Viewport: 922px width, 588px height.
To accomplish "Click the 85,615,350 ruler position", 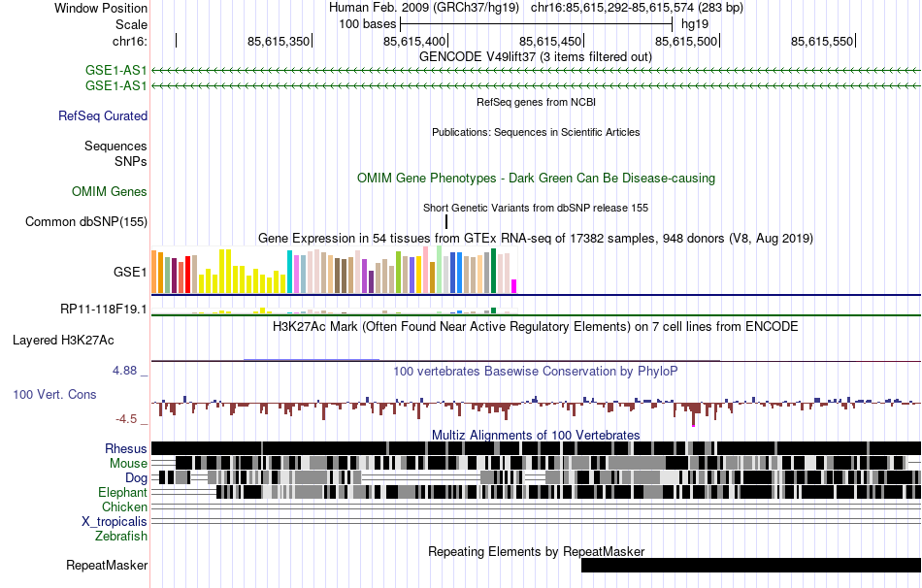I will [279, 41].
